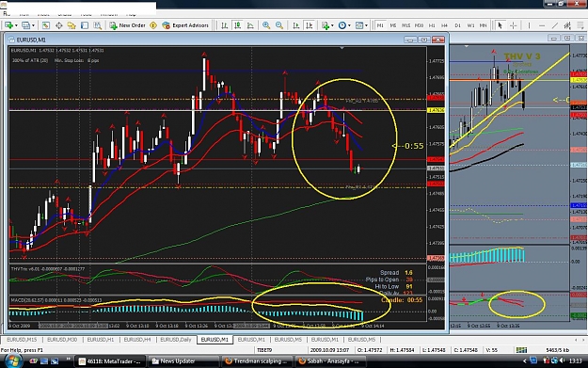588x368 pixels.
Task: Expand the new chart dropdown arrow
Action: tap(16, 25)
